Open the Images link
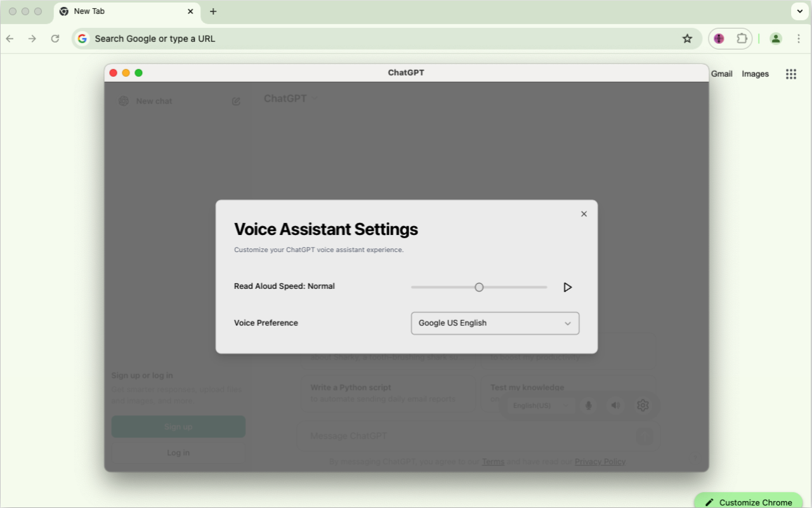 pyautogui.click(x=756, y=74)
